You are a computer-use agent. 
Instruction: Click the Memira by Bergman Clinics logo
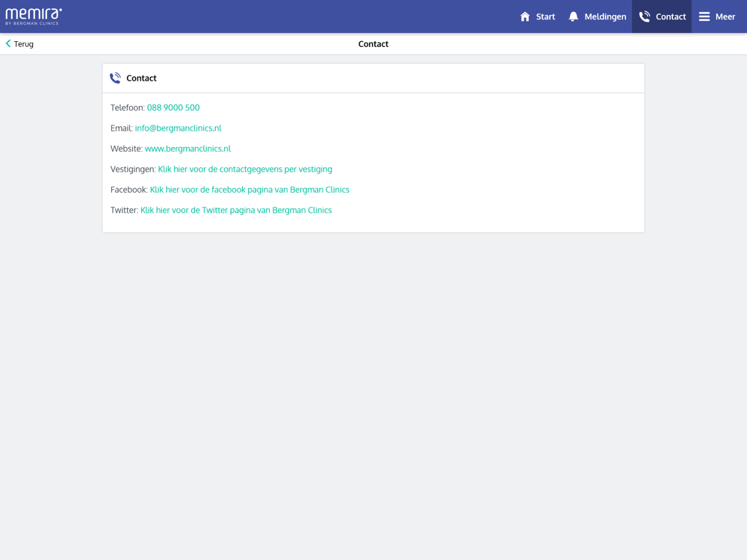[x=34, y=16]
